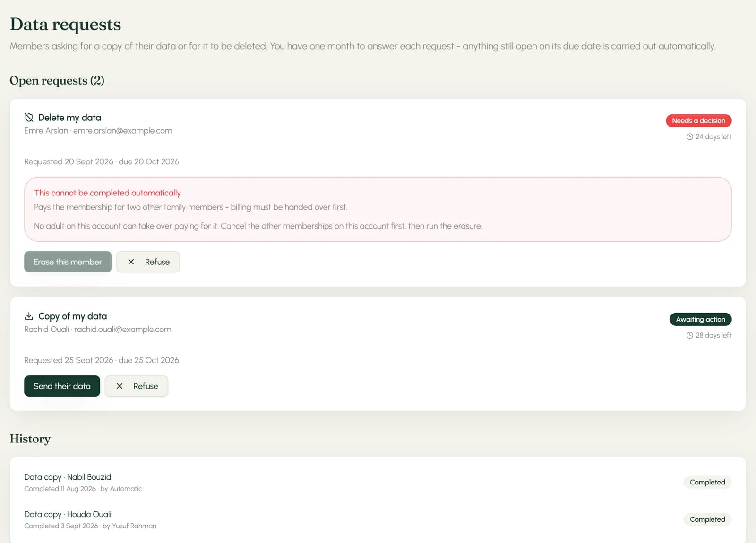This screenshot has height=543, width=756.
Task: Click the Data copy · Nabil Bouzid history row
Action: coord(378,483)
